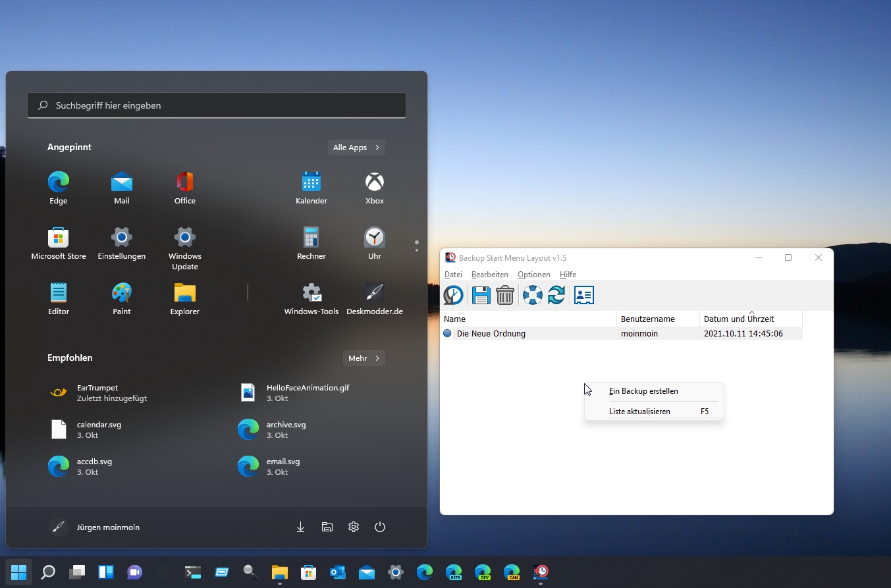Click the power button in Start menu
The height and width of the screenshot is (588, 891).
(x=380, y=527)
